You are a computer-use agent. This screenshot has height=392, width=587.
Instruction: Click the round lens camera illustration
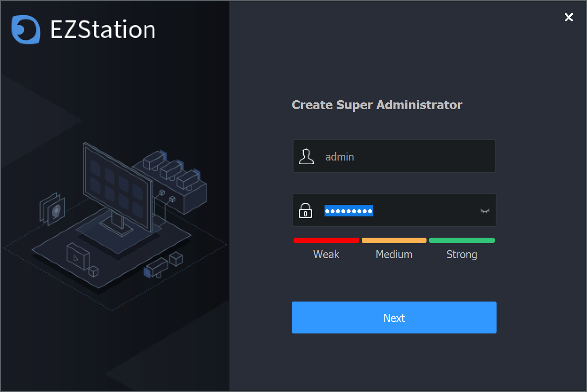pos(55,210)
